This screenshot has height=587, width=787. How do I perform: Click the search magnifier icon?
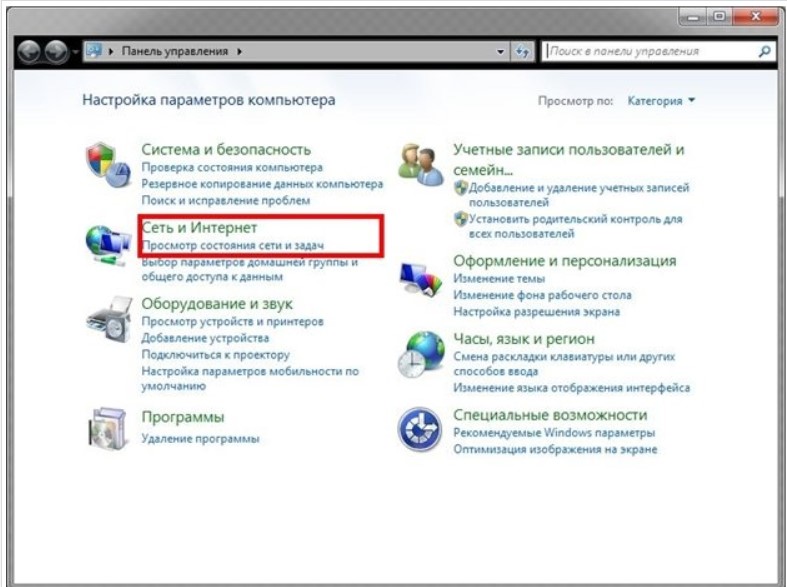tap(764, 51)
